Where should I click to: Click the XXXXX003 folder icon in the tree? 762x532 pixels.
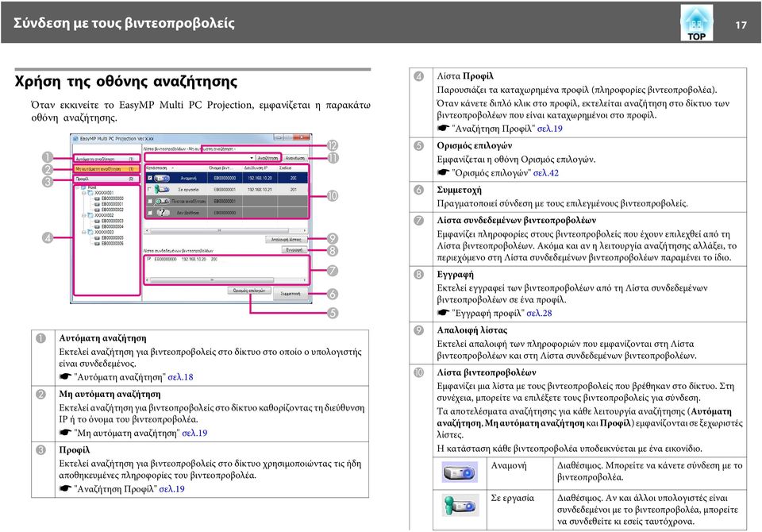[90, 232]
